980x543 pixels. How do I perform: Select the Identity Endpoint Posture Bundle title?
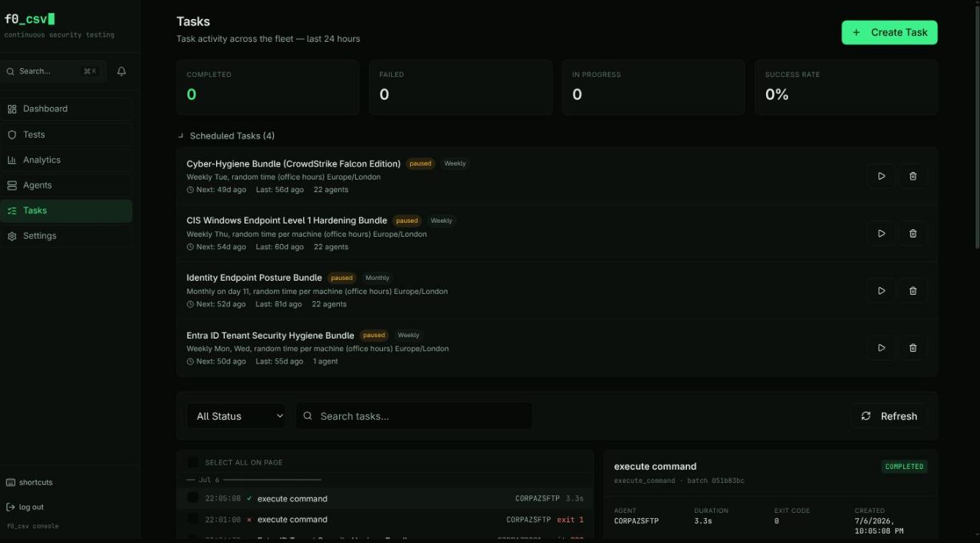tap(254, 278)
